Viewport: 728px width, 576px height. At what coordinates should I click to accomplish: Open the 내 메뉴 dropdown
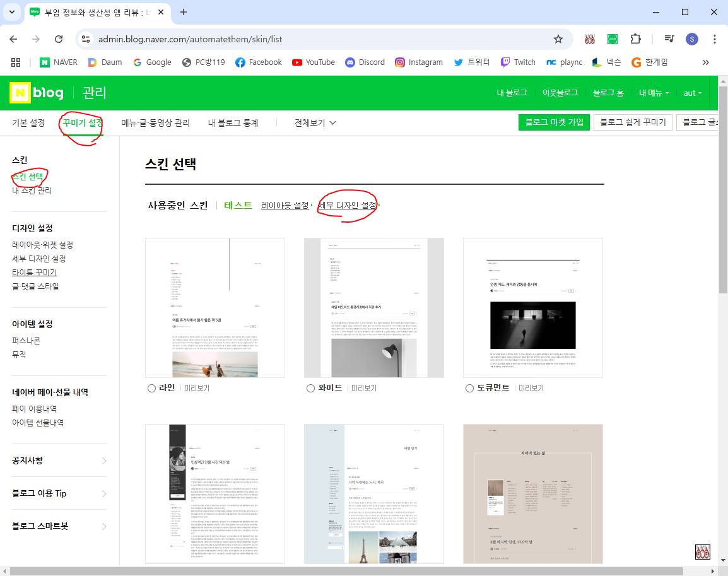[654, 93]
